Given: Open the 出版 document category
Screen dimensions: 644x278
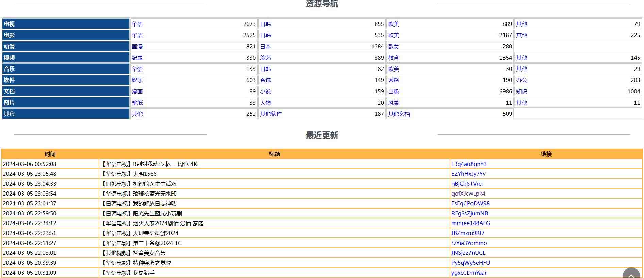Looking at the screenshot, I should click(394, 91).
